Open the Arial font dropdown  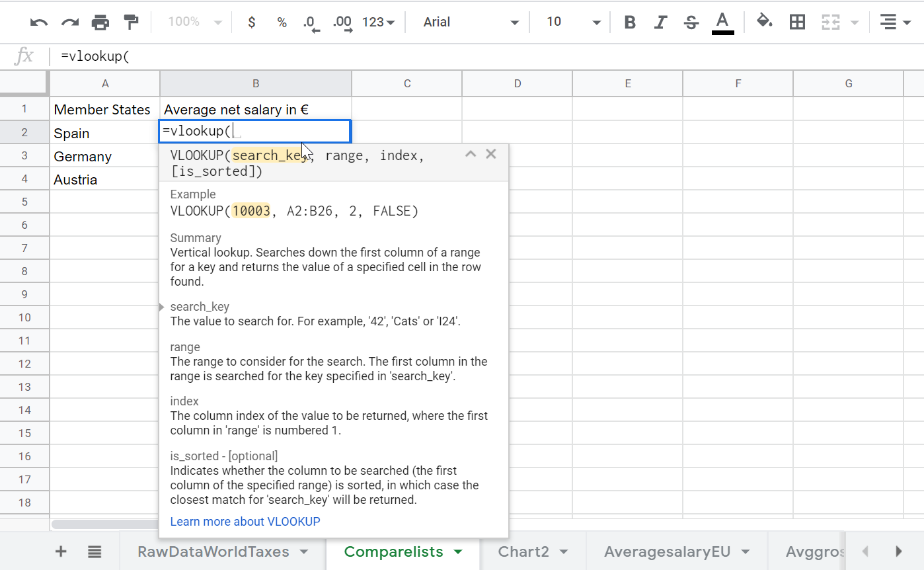pyautogui.click(x=468, y=21)
